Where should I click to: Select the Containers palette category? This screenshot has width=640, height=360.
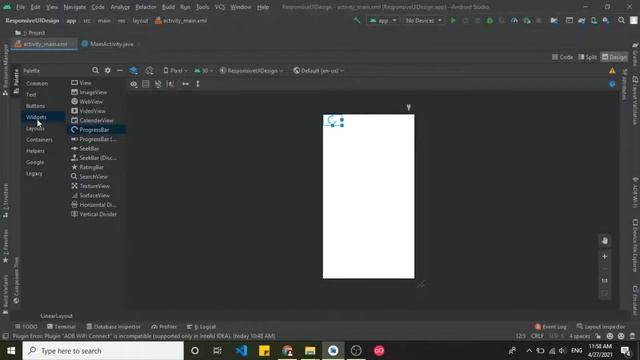coord(39,140)
